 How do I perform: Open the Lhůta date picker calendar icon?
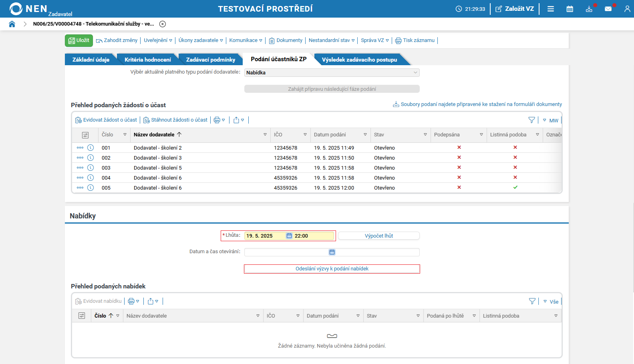(289, 236)
